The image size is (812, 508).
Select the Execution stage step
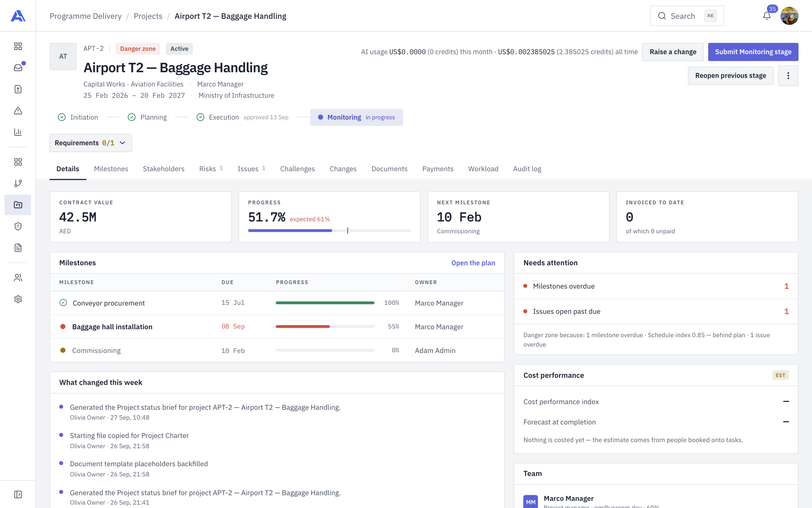click(x=242, y=117)
